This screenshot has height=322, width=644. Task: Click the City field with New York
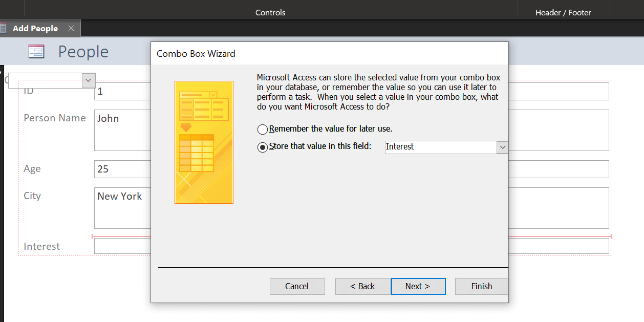(122, 208)
